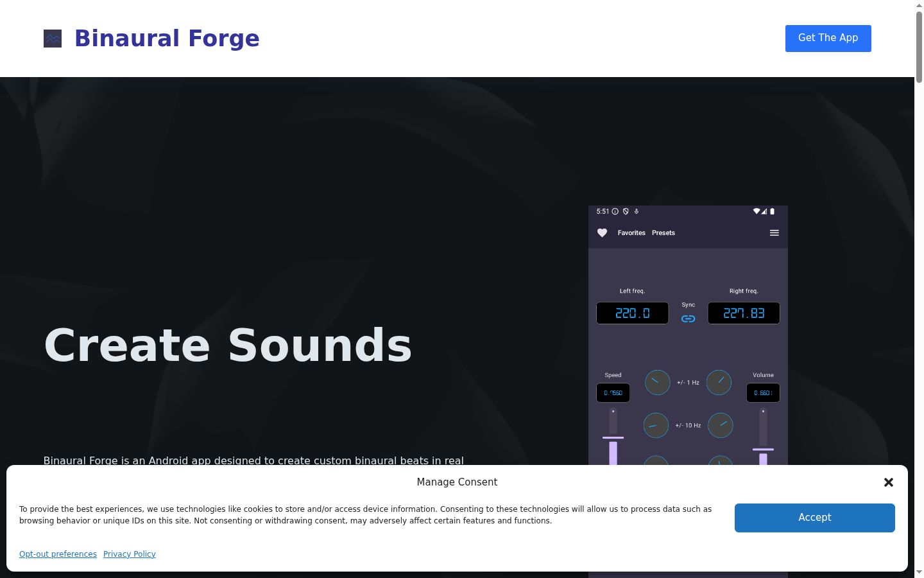Click the left +/- 10 Hz knob
Viewport: 924px width, 578px height.
pos(656,425)
